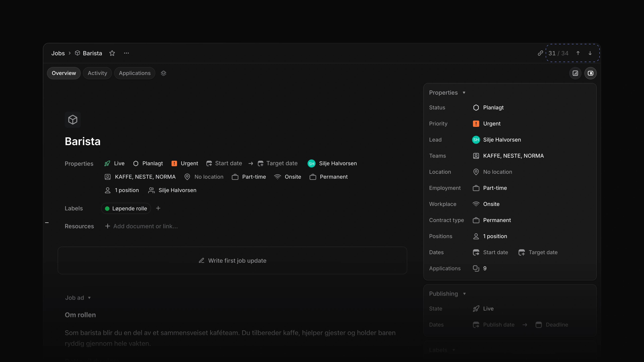The image size is (644, 362).
Task: Toggle the right sidebar panel button
Action: (x=591, y=73)
